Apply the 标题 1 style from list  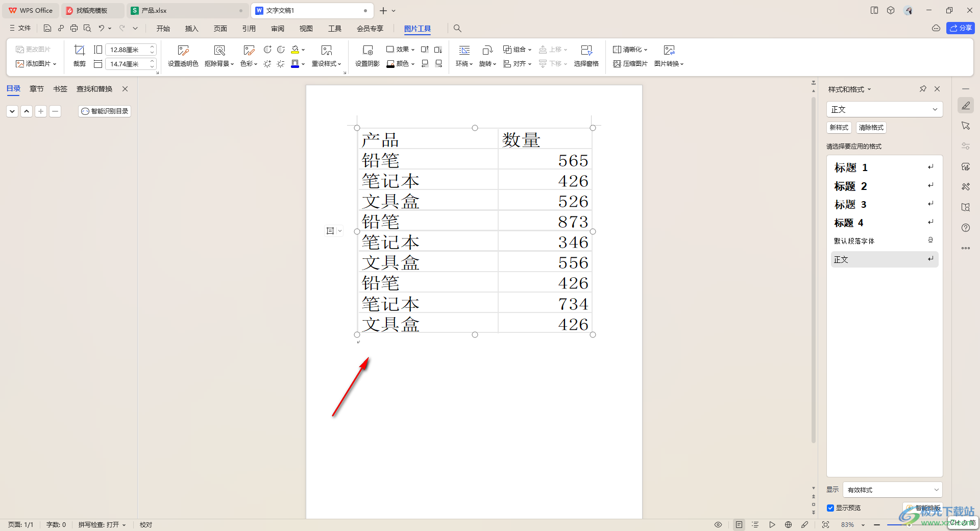pos(885,167)
